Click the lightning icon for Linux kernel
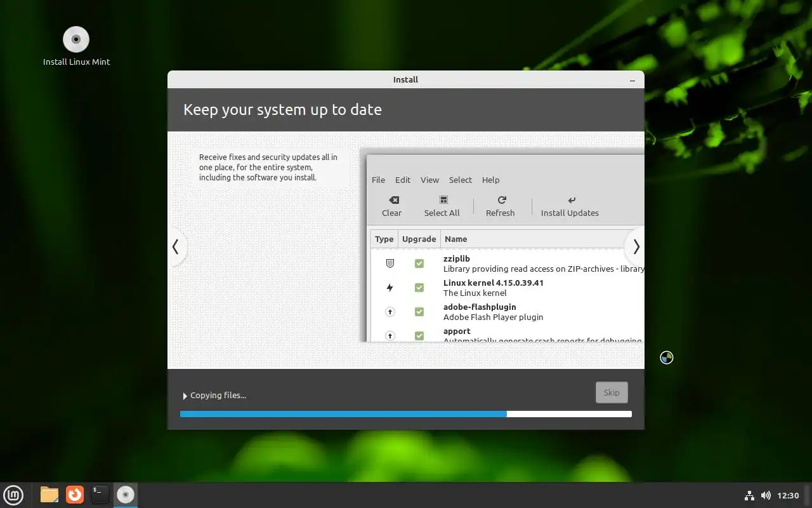The height and width of the screenshot is (508, 812). (390, 288)
